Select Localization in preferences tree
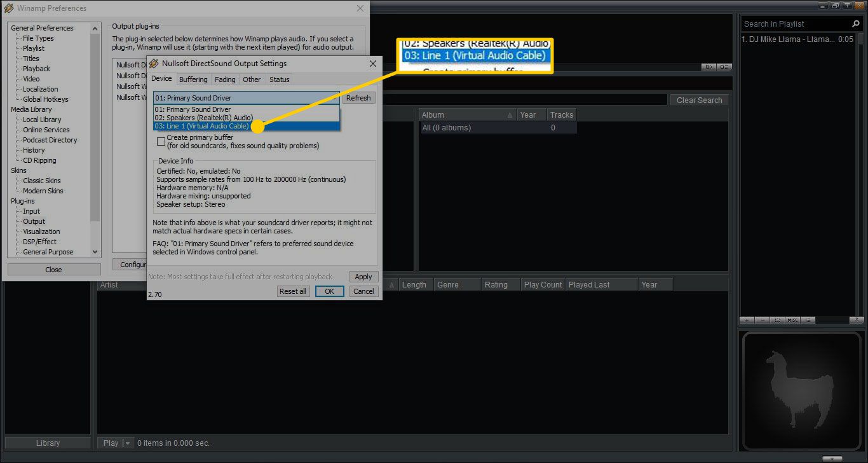This screenshot has height=463, width=868. [40, 89]
